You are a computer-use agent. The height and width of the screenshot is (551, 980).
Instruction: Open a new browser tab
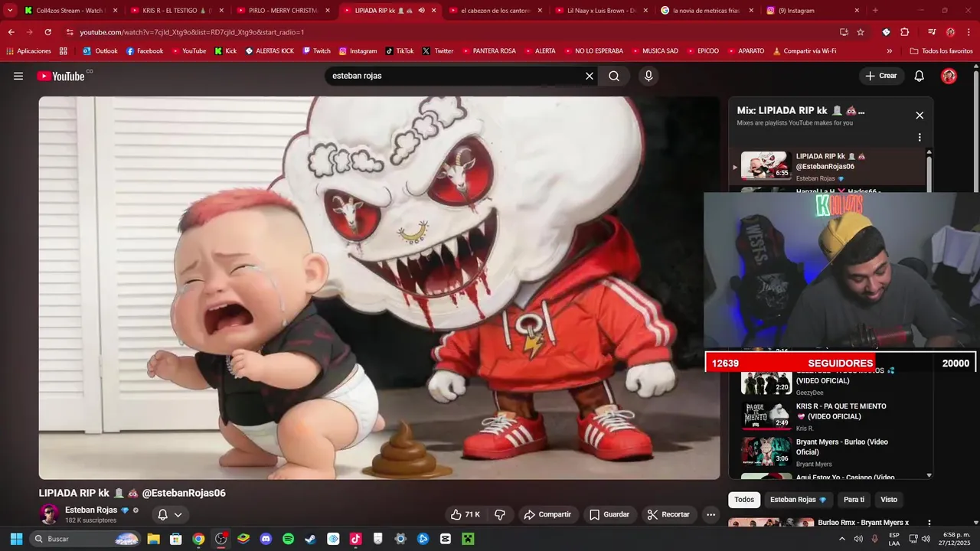coord(875,11)
